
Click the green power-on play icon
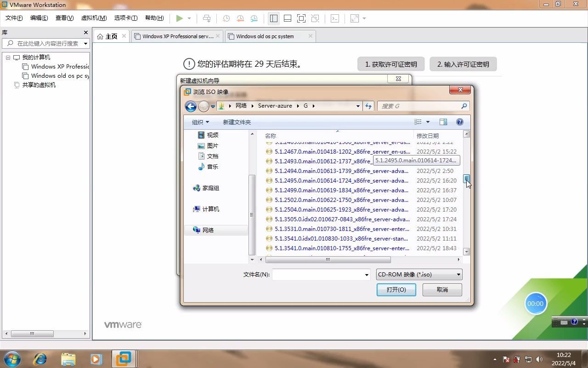180,18
